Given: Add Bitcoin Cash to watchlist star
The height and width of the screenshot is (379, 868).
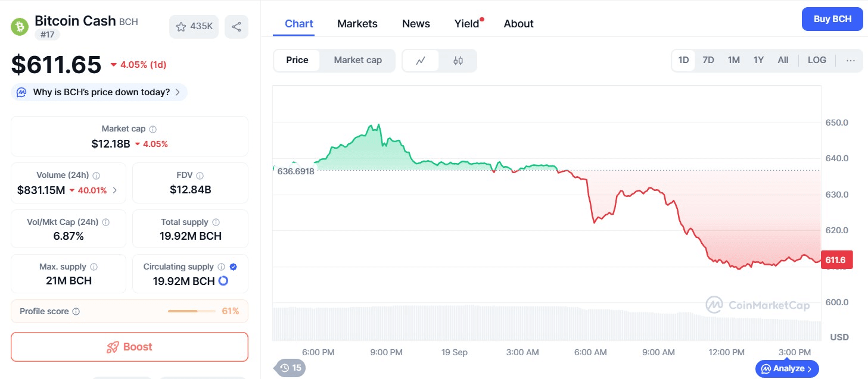Looking at the screenshot, I should (181, 27).
